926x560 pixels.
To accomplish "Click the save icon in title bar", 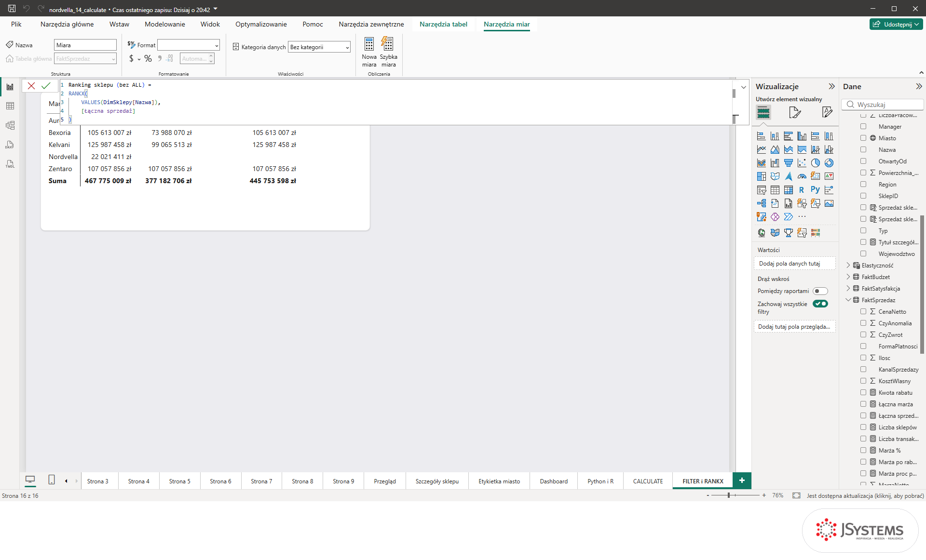I will 12,9.
